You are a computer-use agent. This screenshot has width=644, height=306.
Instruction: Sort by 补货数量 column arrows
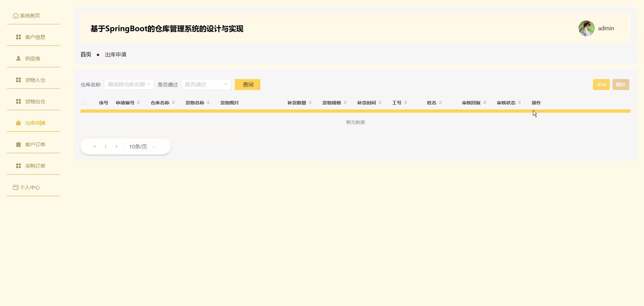click(x=310, y=103)
